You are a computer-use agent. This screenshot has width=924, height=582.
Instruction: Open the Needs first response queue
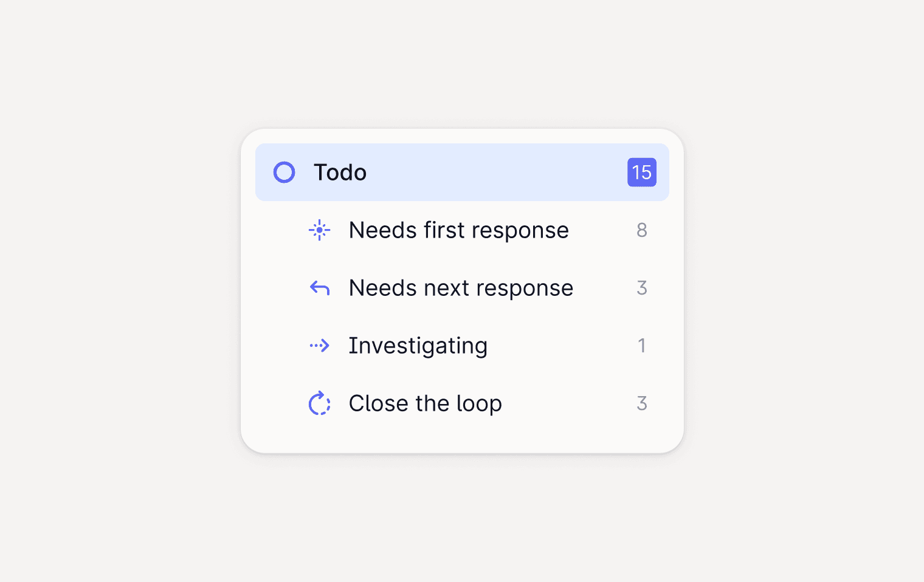tap(458, 230)
